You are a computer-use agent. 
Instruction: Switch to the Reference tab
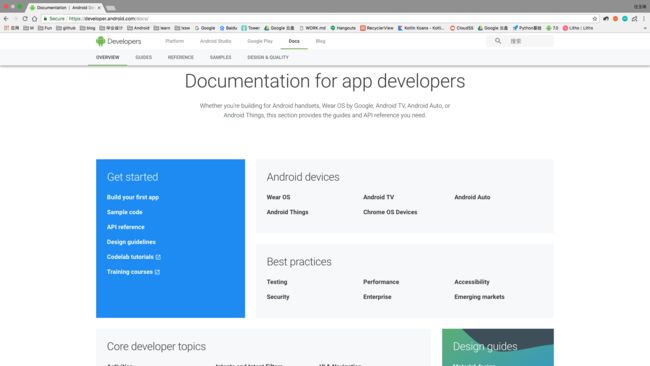pyautogui.click(x=181, y=57)
